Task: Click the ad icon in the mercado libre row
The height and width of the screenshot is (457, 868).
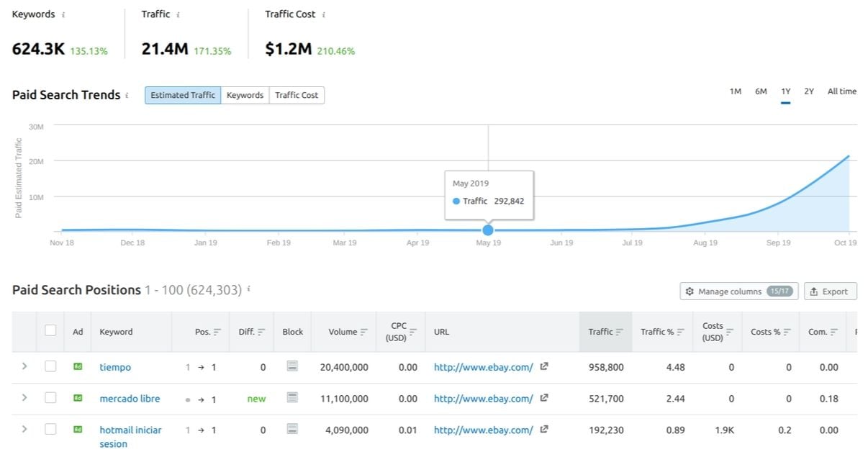Action: tap(78, 398)
